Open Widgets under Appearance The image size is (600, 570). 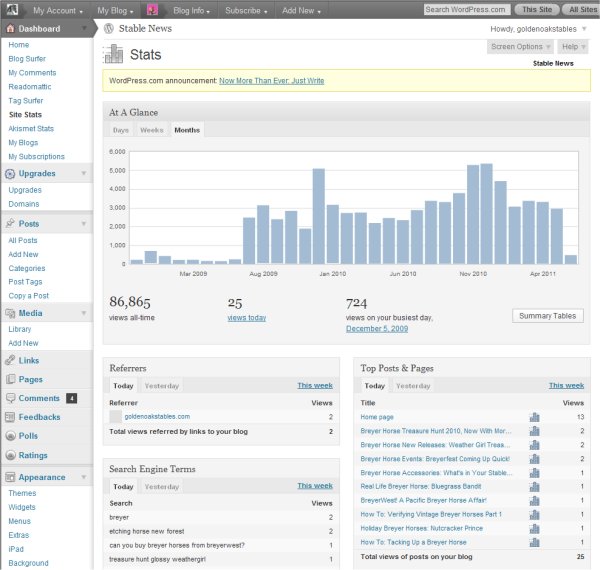tap(22, 507)
